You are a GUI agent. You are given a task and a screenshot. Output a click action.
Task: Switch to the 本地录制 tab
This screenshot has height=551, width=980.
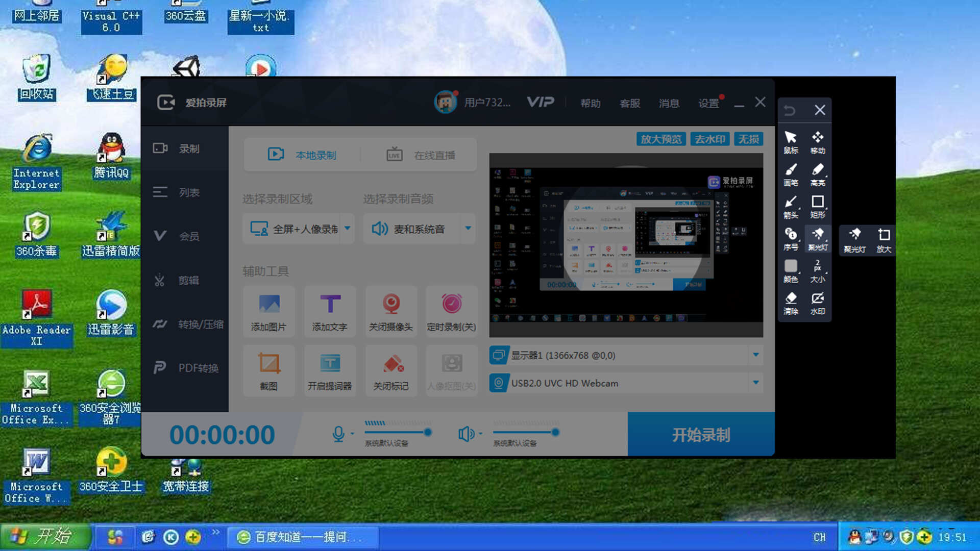click(302, 155)
